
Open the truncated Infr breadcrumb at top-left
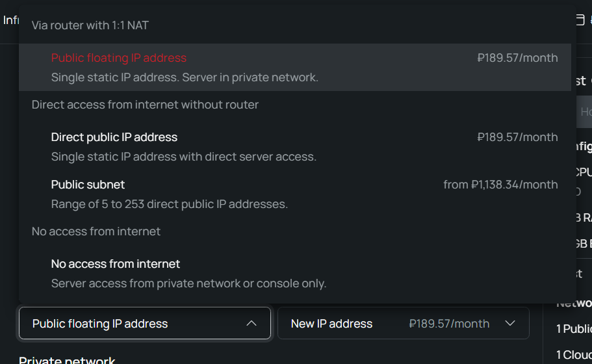tap(11, 20)
